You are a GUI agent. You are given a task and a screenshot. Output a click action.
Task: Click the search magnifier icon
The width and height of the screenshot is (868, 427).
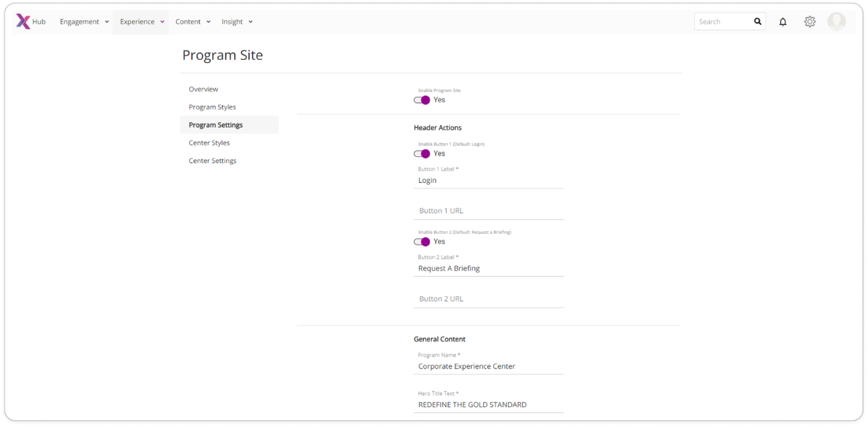pos(757,22)
